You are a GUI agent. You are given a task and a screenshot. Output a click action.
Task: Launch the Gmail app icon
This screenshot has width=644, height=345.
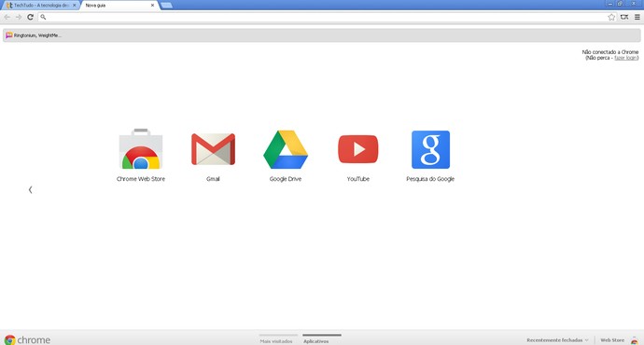pos(213,149)
